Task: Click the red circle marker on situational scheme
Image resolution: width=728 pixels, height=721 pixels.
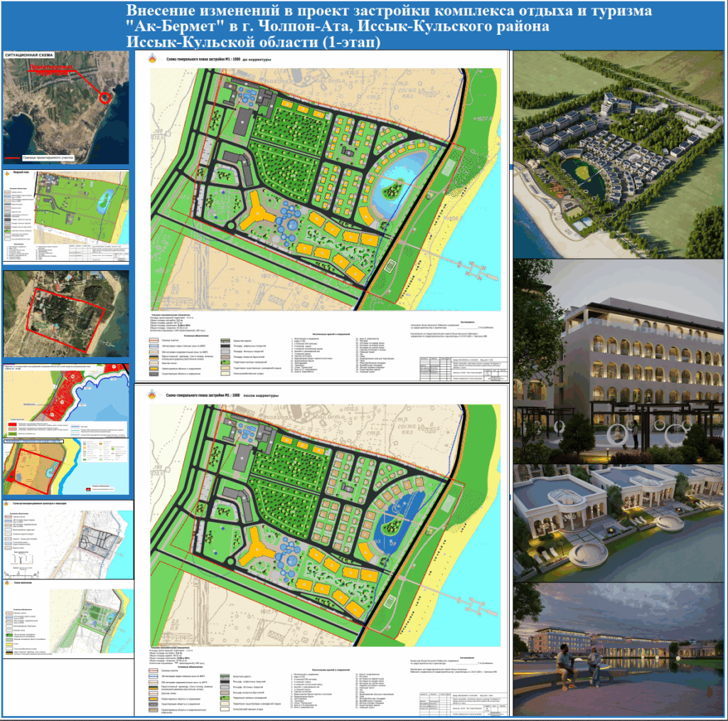Action: (x=105, y=97)
